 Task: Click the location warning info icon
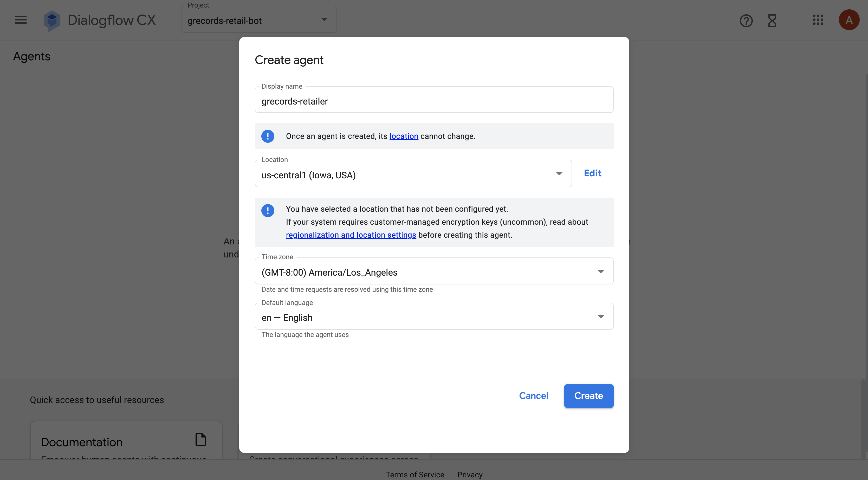268,211
